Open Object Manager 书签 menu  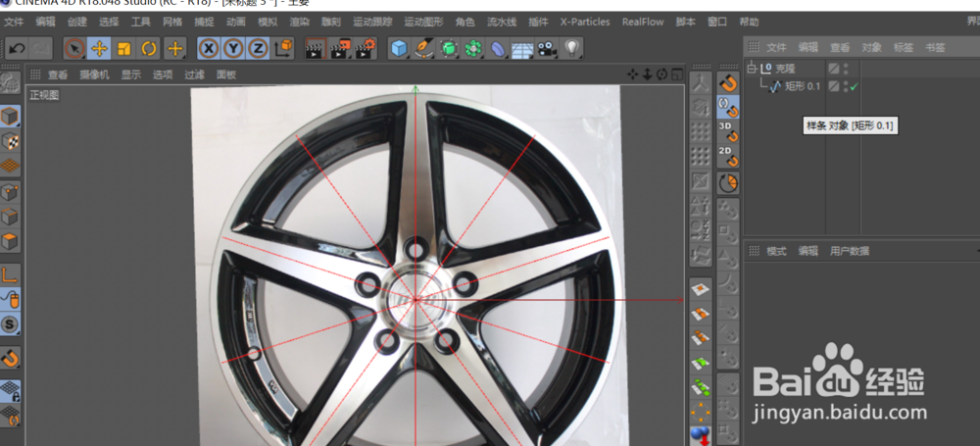(x=935, y=47)
